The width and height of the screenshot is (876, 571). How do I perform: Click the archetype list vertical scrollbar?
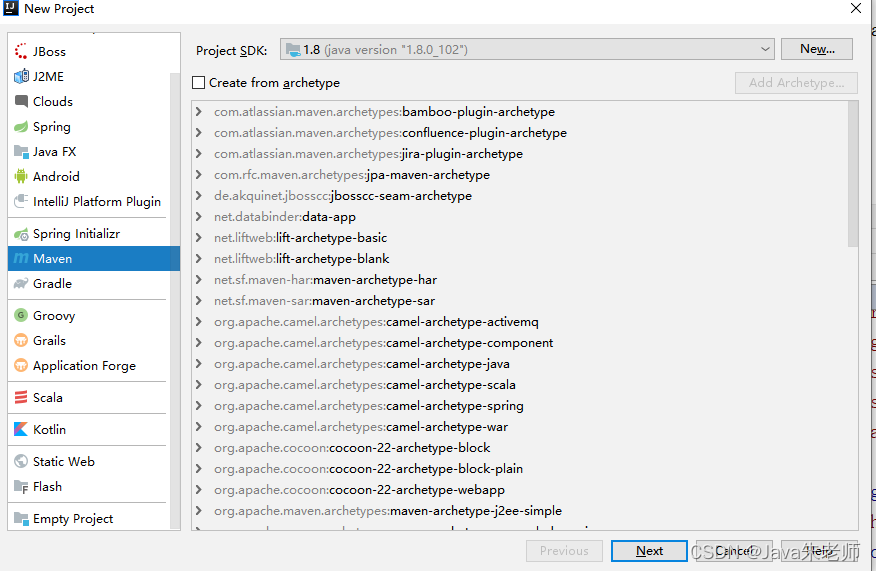click(853, 174)
